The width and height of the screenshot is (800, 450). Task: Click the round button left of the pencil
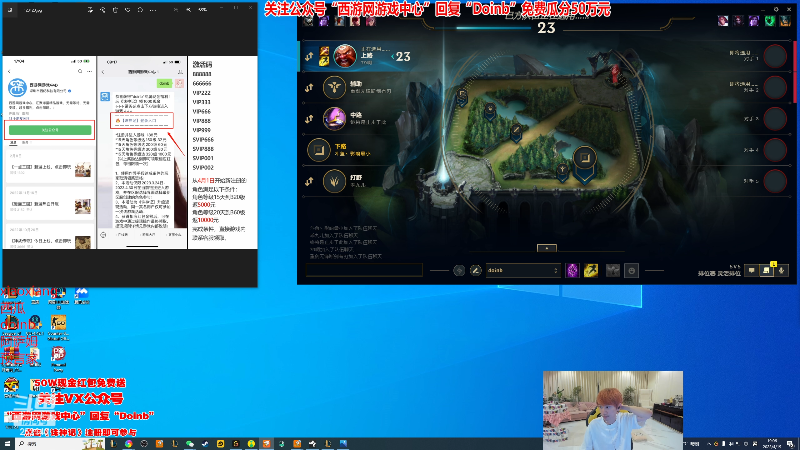[x=459, y=270]
